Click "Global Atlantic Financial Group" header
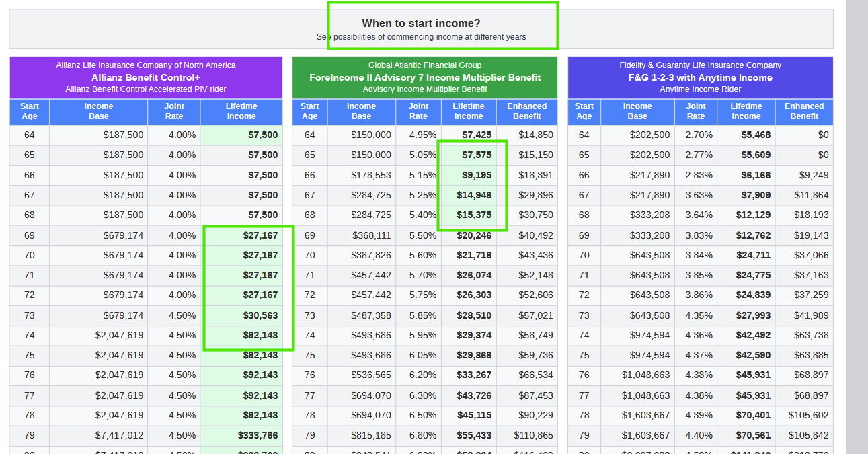 pyautogui.click(x=425, y=65)
